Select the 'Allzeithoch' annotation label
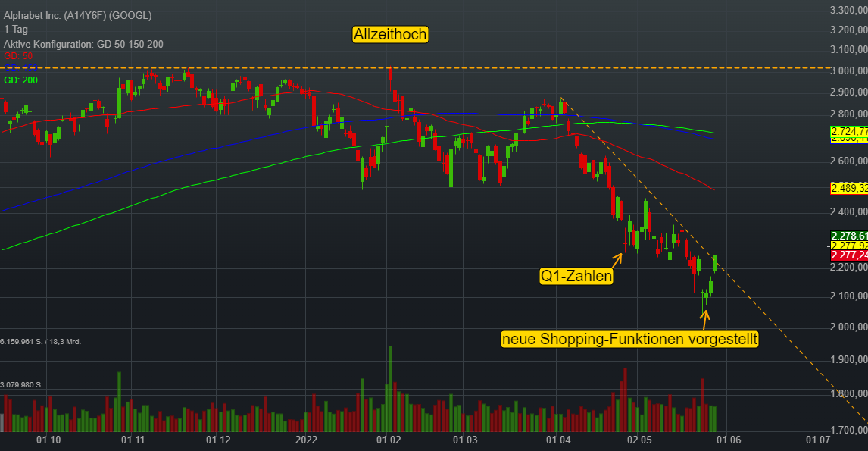Viewport: 868px width, 451px height. (390, 34)
